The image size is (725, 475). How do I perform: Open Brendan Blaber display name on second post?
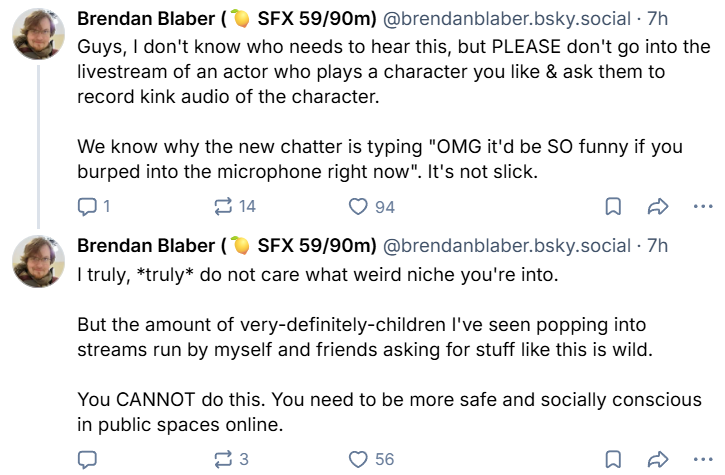tap(227, 246)
